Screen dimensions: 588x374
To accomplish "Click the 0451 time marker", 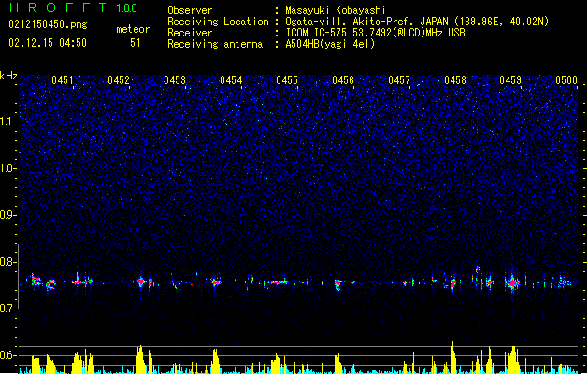I will click(x=63, y=79).
